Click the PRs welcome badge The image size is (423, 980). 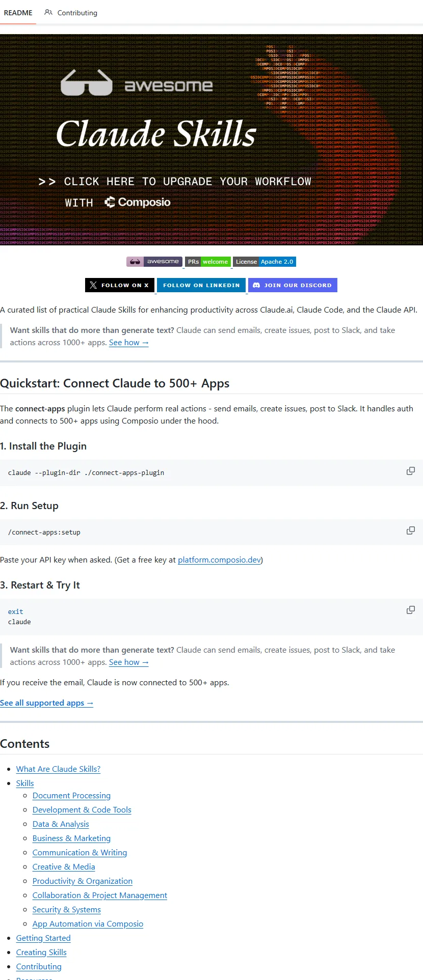208,262
